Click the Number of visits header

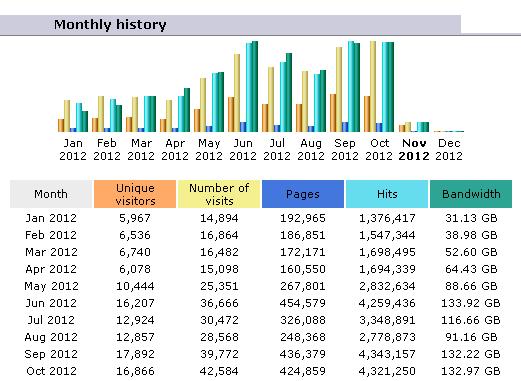click(x=219, y=194)
